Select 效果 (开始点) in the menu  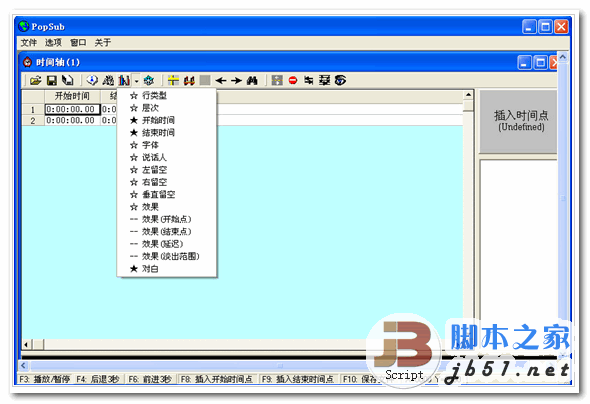(x=167, y=219)
